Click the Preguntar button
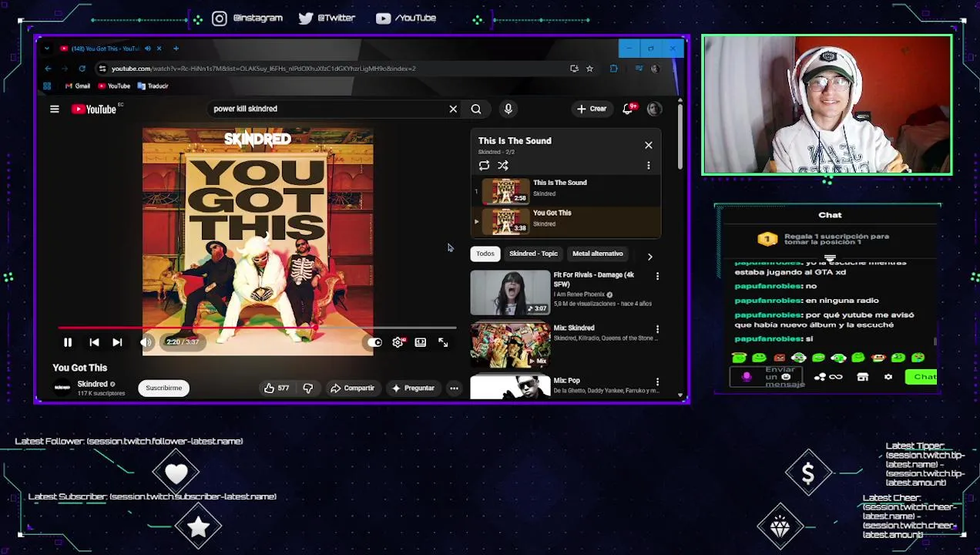Viewport: 980px width, 555px height. (413, 388)
